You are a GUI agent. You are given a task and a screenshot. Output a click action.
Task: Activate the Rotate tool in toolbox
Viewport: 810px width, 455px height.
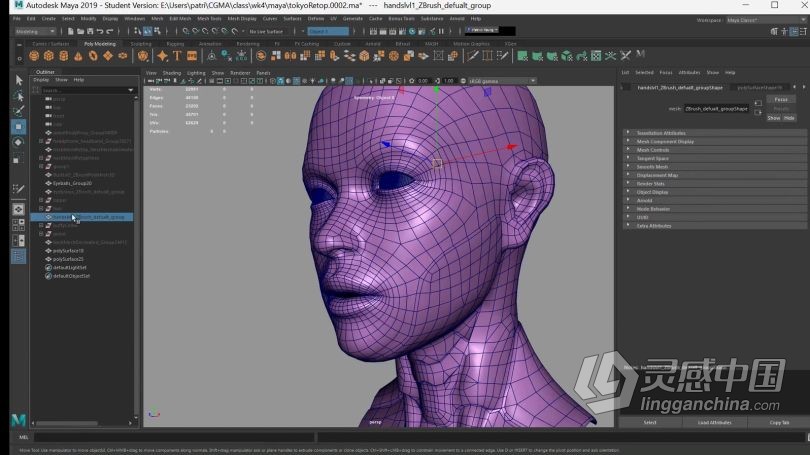pos(19,142)
